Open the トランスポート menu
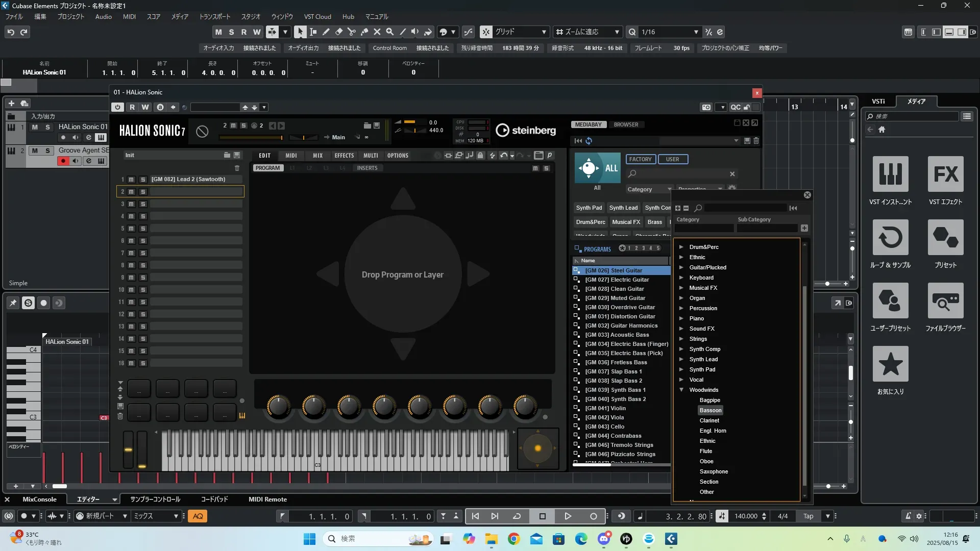 (214, 17)
